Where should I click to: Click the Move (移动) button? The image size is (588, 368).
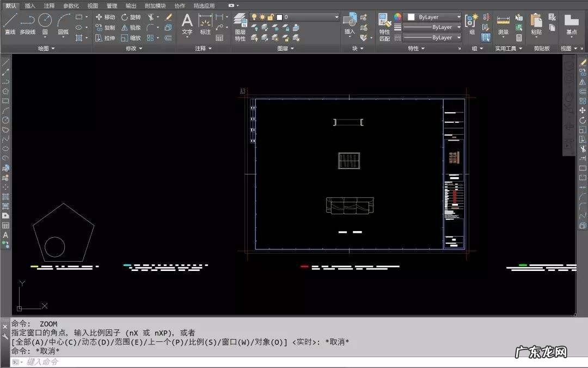pyautogui.click(x=105, y=17)
